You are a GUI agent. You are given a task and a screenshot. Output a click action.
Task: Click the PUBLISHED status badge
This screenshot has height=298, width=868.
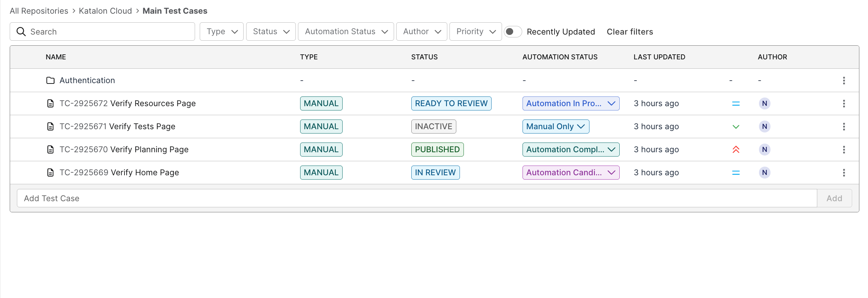(x=437, y=150)
